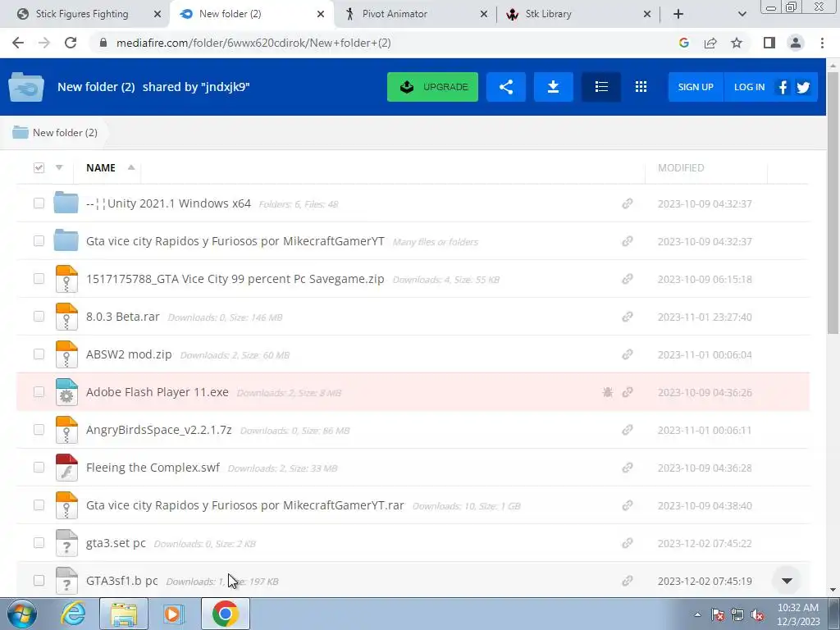Show hidden system tray icons

pyautogui.click(x=697, y=614)
